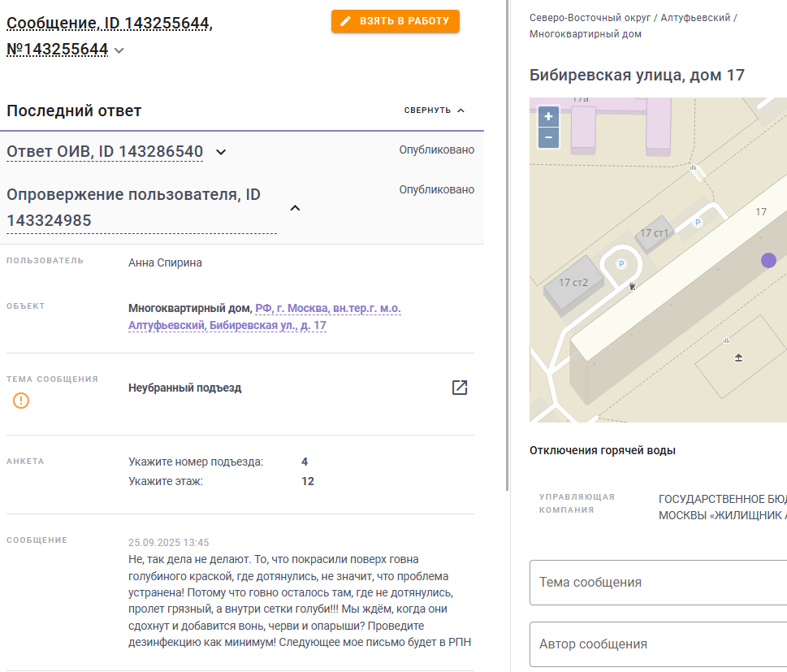Zoom out the map with minus button
The image size is (787, 672).
coord(548,137)
